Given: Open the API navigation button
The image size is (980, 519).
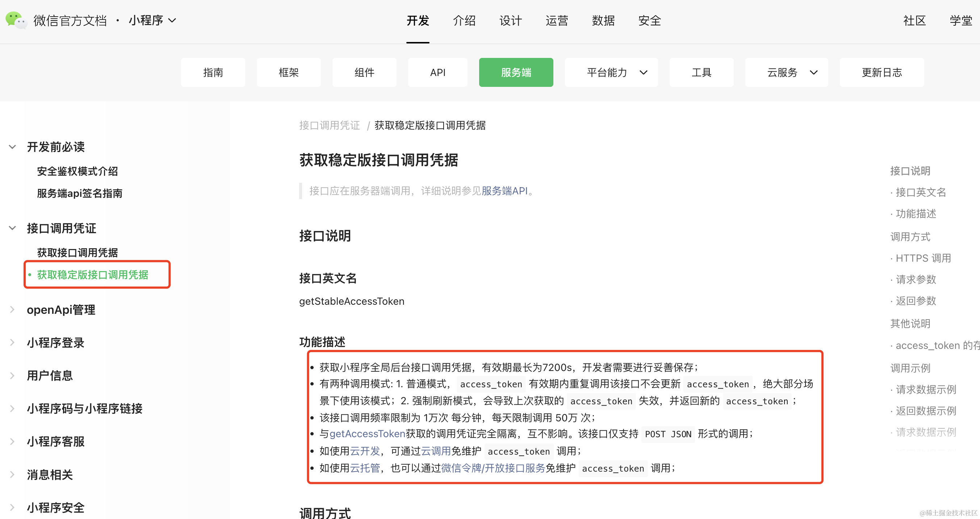Looking at the screenshot, I should [437, 72].
